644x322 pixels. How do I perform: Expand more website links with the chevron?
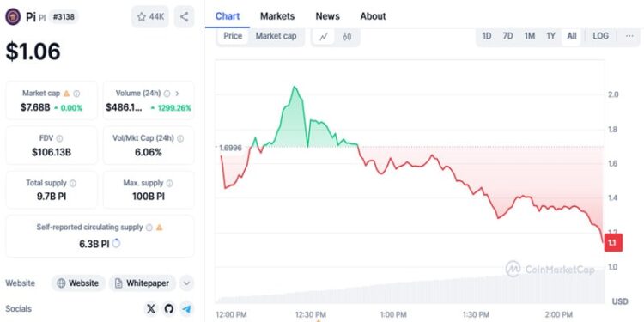187,283
